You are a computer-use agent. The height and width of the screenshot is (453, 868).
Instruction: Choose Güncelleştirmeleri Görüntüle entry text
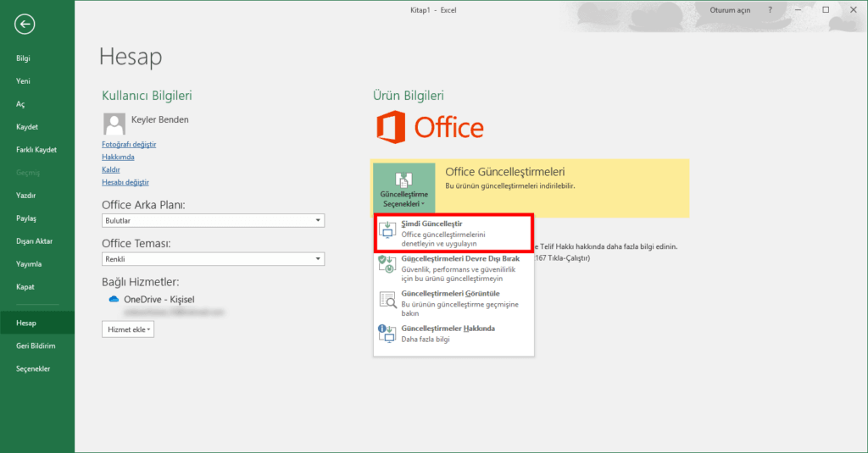[451, 294]
